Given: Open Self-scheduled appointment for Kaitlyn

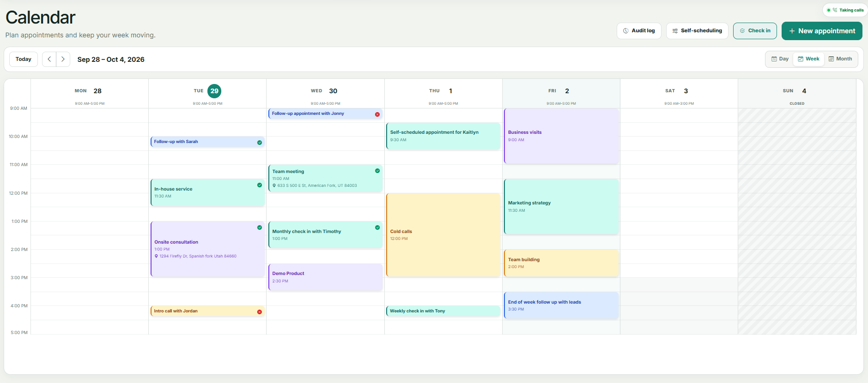Looking at the screenshot, I should pos(443,136).
